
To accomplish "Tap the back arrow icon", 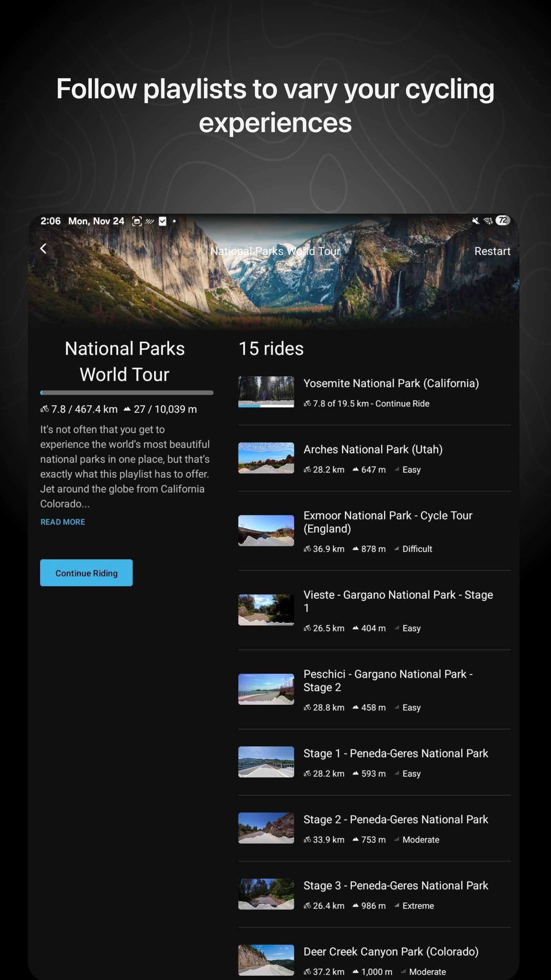I will (43, 249).
